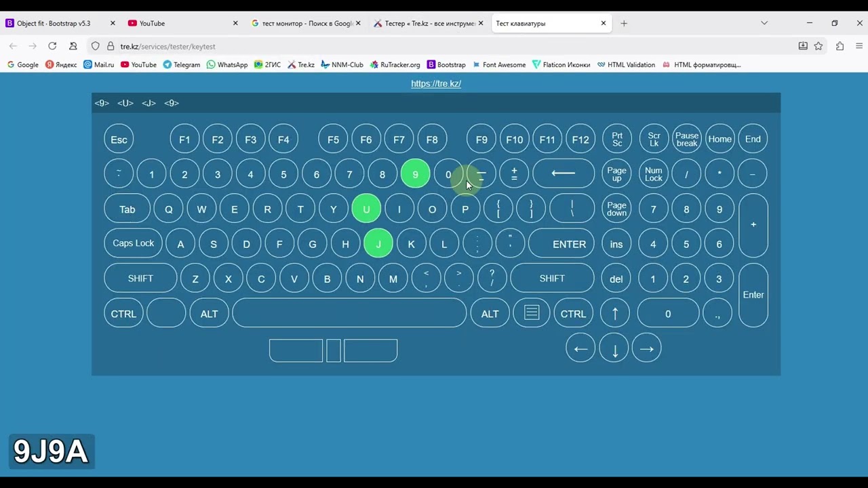This screenshot has width=868, height=488.
Task: Click the Pause break key
Action: 687,139
